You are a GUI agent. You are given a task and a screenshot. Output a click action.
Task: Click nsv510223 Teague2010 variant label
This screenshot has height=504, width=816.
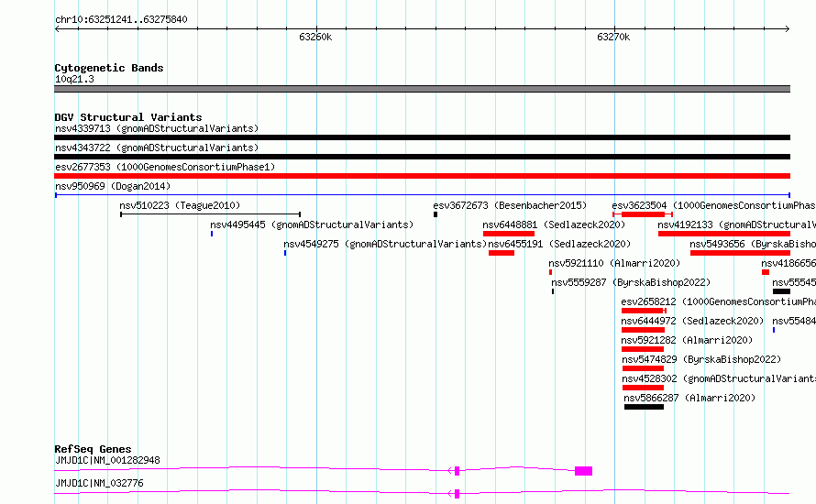point(180,205)
